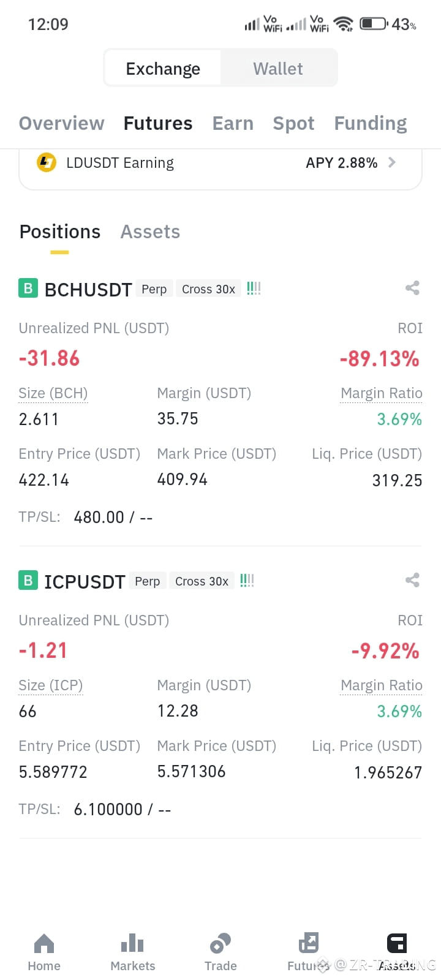
Task: Switch to the Spot tab
Action: click(x=293, y=123)
